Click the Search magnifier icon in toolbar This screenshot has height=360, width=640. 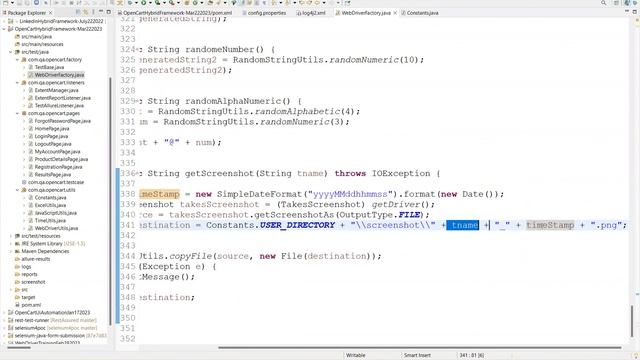tap(603, 3)
